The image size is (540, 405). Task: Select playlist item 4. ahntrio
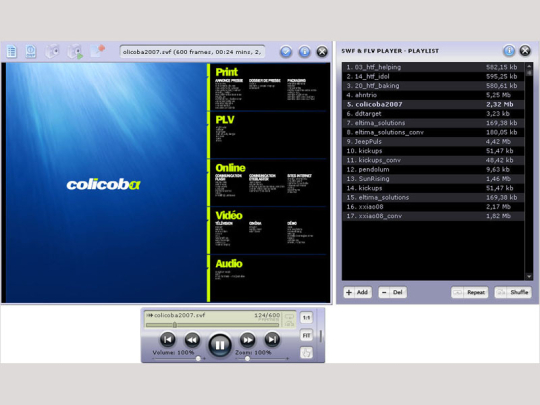tap(433, 95)
